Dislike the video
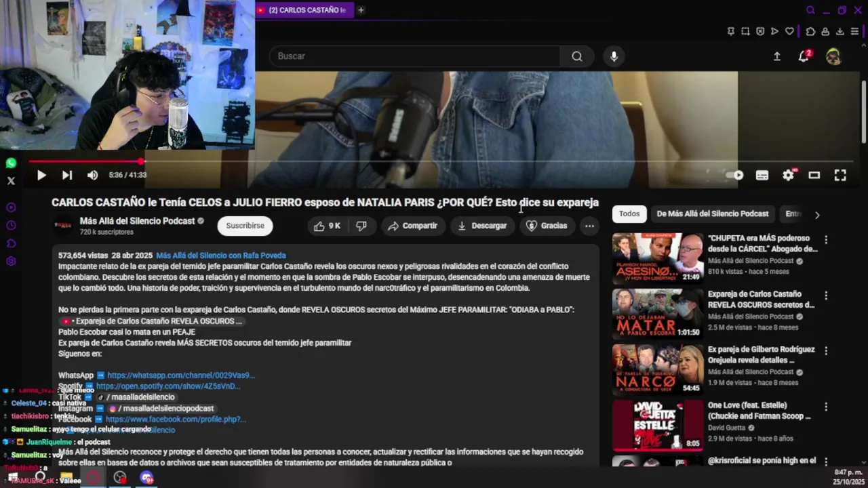 pos(361,226)
